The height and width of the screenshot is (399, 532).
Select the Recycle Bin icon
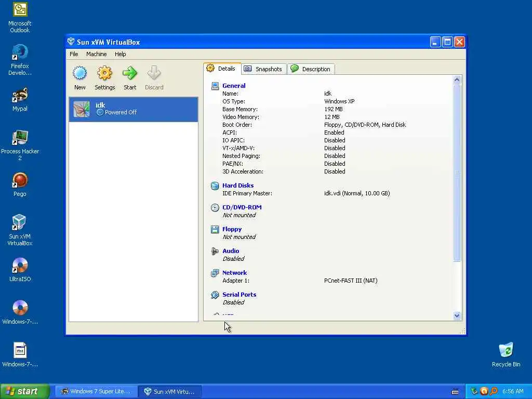tap(506, 355)
